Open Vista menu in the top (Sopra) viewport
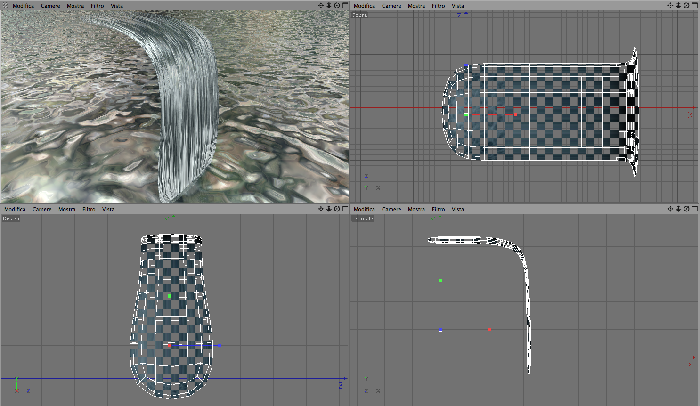This screenshot has width=700, height=406. click(458, 6)
